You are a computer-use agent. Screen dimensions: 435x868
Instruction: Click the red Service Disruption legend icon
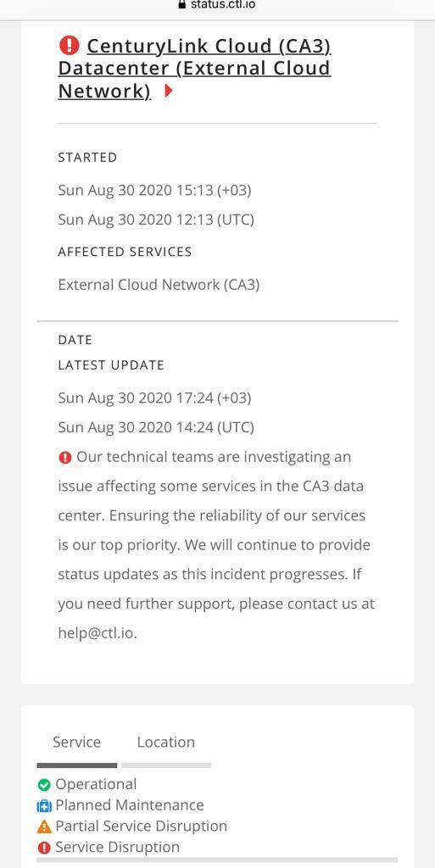point(44,848)
